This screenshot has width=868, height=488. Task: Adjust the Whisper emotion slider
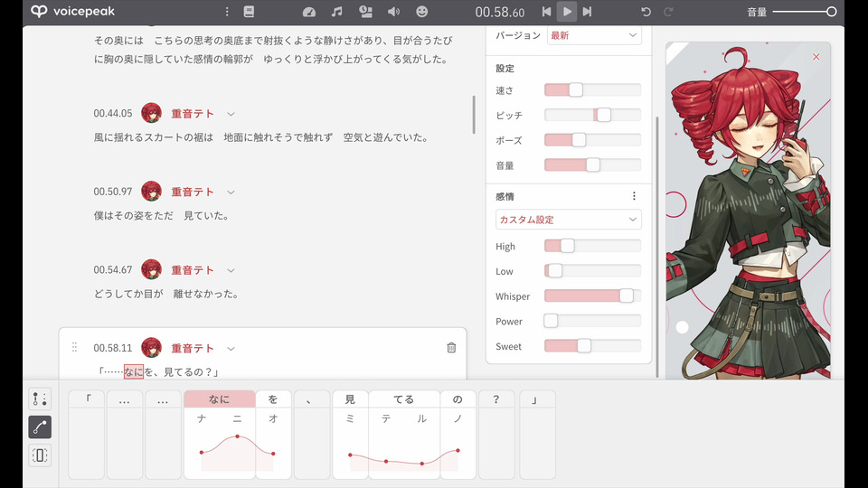[x=592, y=296]
